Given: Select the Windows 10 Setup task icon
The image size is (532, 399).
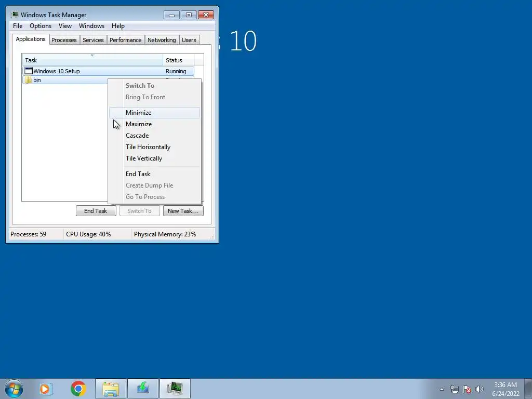Looking at the screenshot, I should point(29,71).
